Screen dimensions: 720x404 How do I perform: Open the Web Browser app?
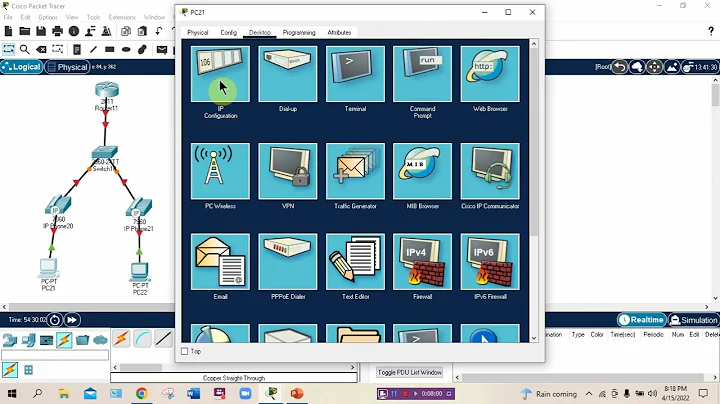point(490,74)
